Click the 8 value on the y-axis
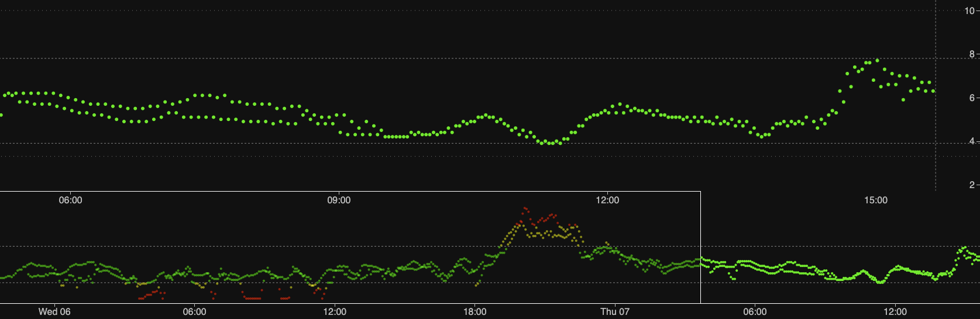This screenshot has height=319, width=980. point(972,54)
